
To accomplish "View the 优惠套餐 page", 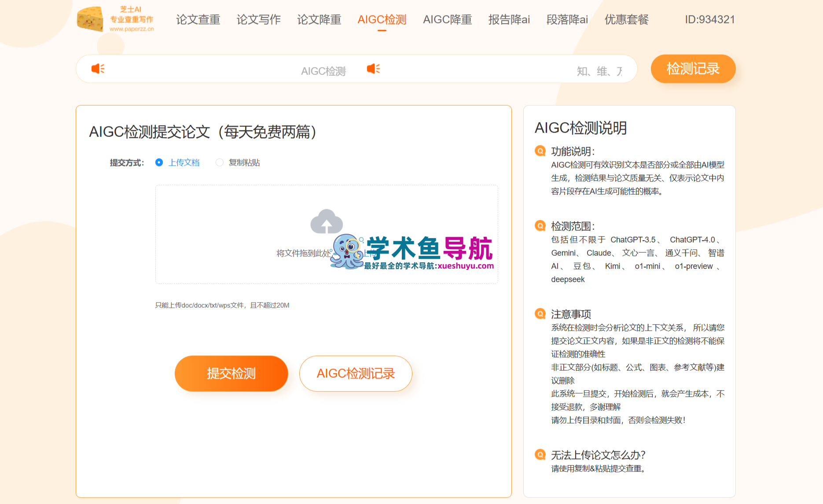I will click(x=627, y=19).
